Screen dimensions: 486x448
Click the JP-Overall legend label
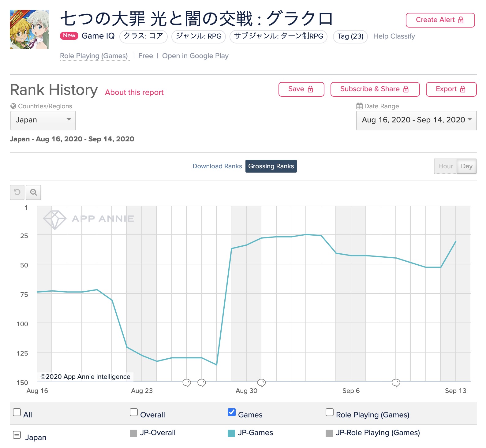click(x=158, y=433)
